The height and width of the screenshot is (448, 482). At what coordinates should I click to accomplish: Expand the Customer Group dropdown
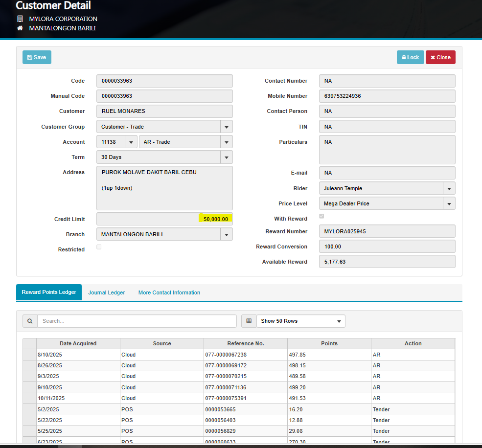(226, 127)
